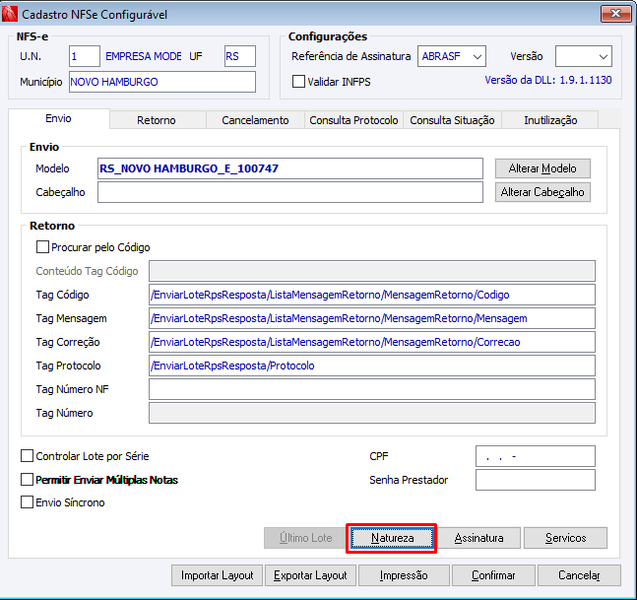Click into the empty Tag Número NF field

(372, 389)
